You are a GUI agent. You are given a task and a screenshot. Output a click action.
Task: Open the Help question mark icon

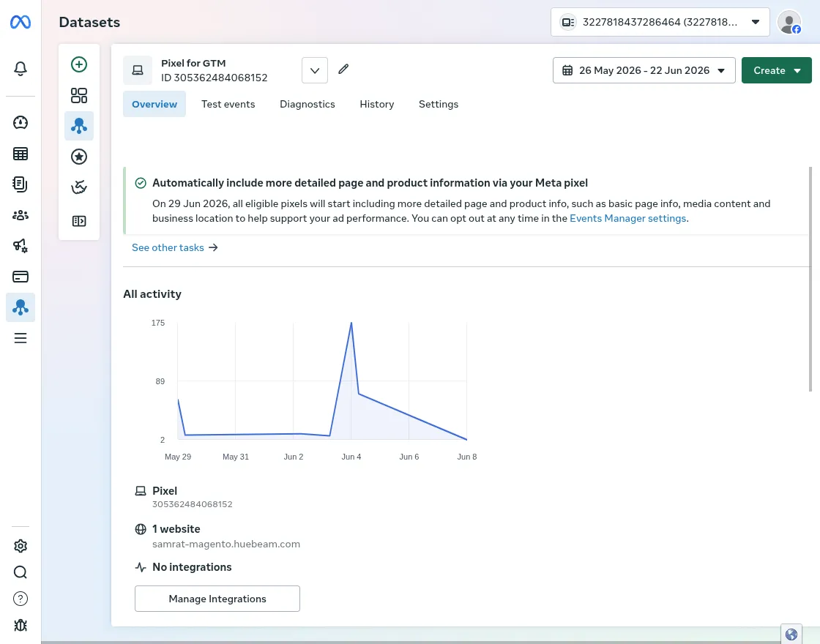tap(20, 599)
